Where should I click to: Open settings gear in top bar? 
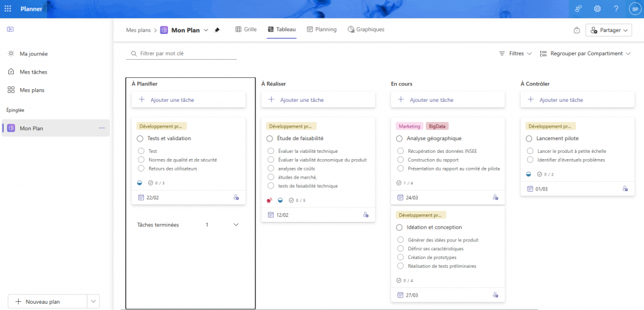click(597, 9)
